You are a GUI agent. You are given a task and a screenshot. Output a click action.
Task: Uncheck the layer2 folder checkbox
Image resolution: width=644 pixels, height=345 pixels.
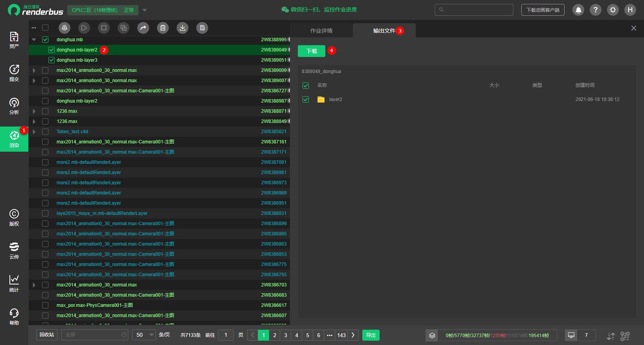point(306,99)
